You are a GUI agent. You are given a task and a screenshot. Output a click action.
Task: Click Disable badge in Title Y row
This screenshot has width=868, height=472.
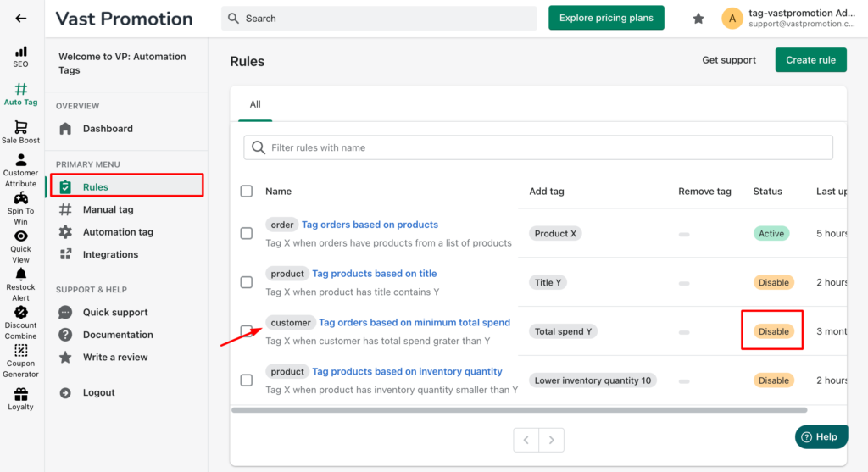(x=773, y=282)
